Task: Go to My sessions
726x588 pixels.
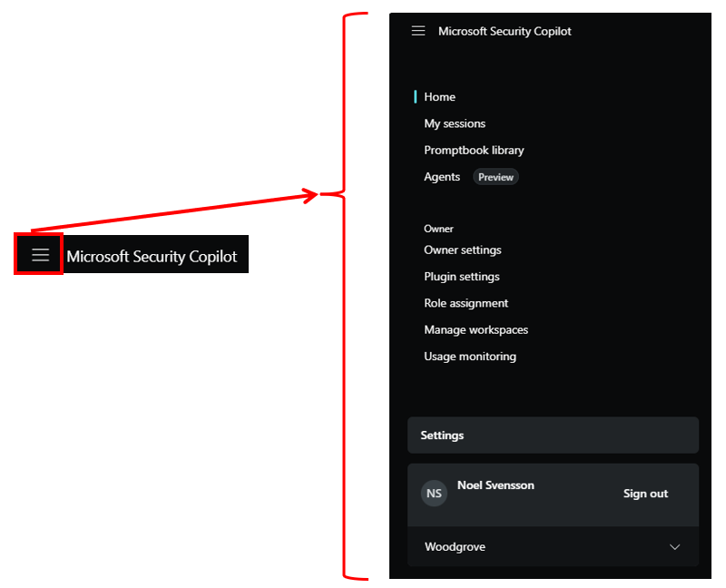Action: [x=455, y=123]
